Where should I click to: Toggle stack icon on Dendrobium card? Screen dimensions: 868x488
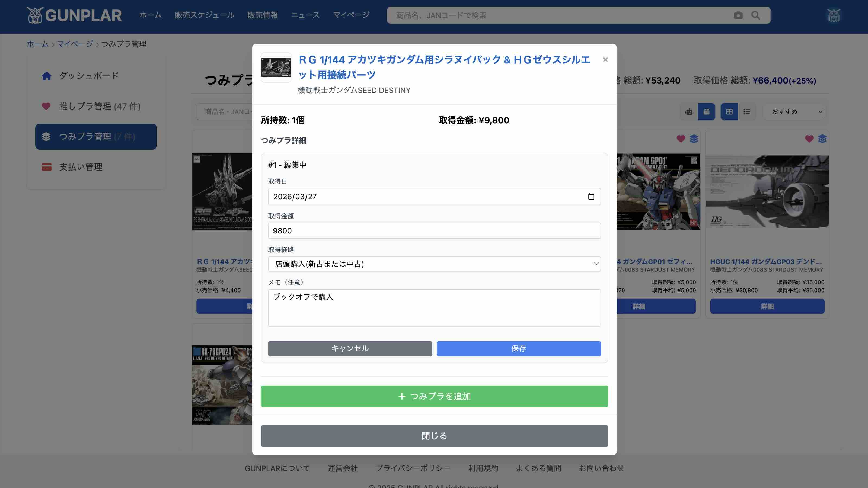point(822,139)
